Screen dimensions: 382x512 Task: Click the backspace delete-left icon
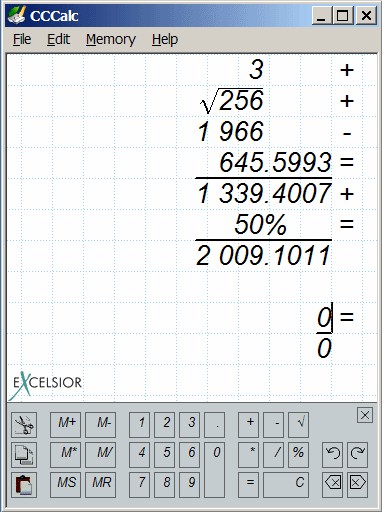click(332, 485)
